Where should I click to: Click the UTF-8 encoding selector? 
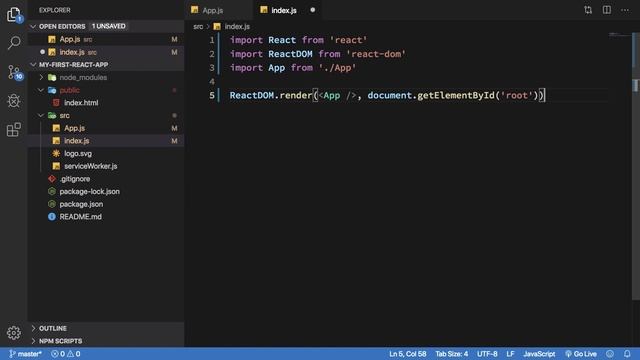[x=487, y=354]
